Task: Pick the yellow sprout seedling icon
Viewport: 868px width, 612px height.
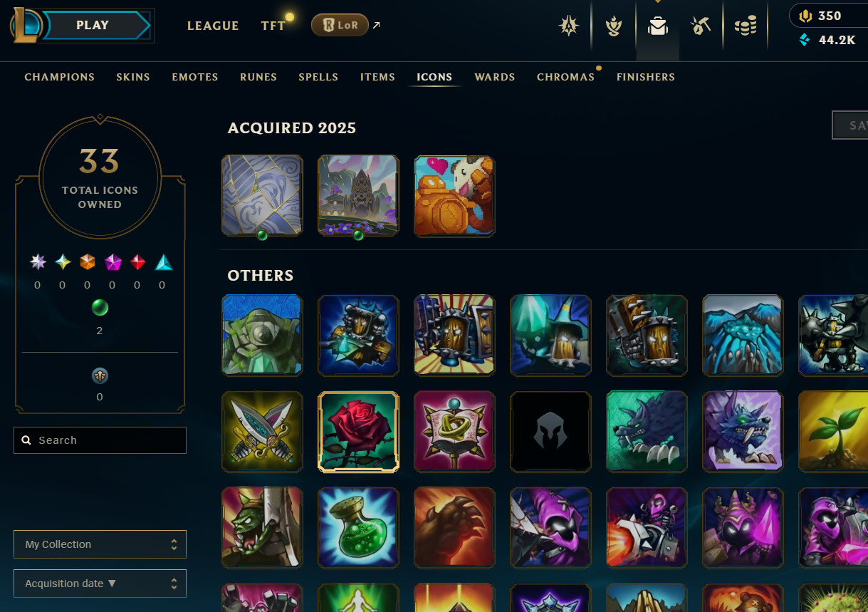Action: [833, 432]
